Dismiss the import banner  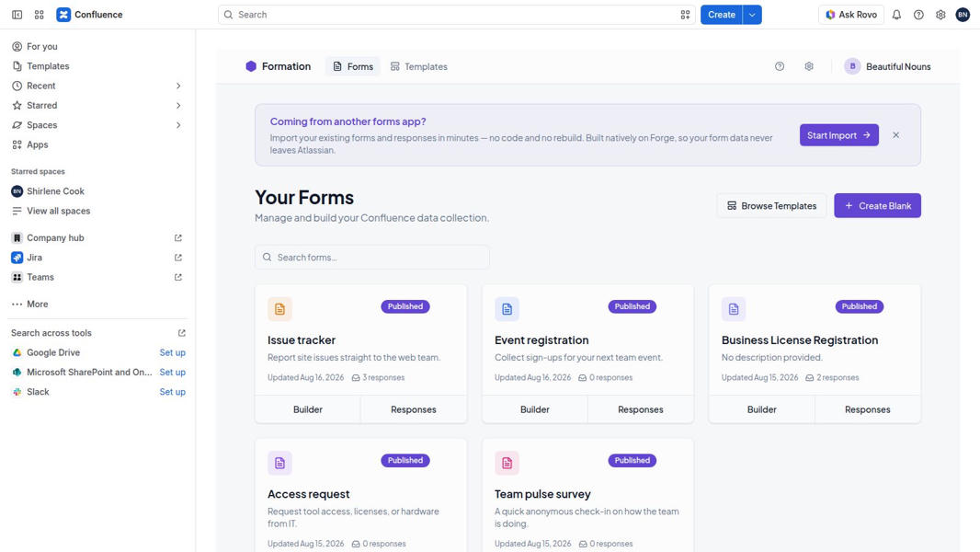point(895,135)
